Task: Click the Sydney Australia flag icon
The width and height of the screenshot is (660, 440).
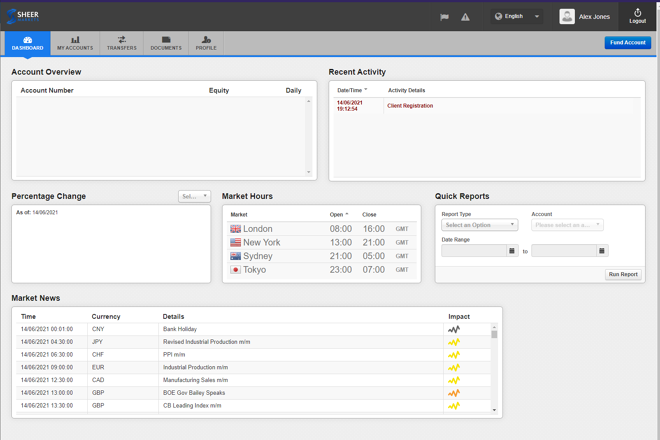Action: pos(236,256)
